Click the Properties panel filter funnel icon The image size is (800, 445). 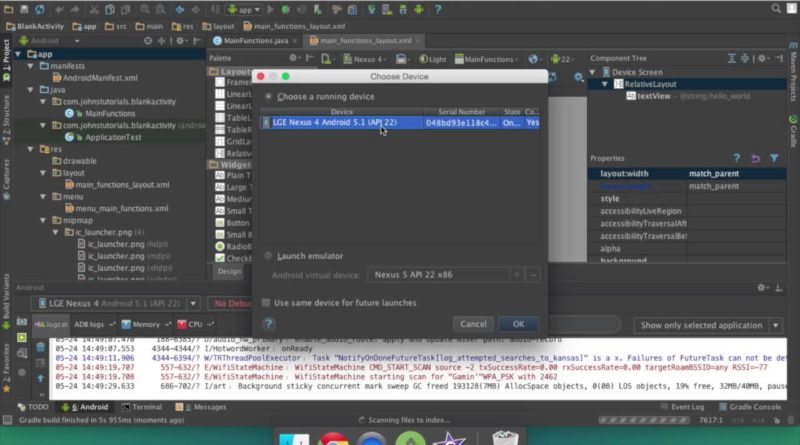coord(774,158)
